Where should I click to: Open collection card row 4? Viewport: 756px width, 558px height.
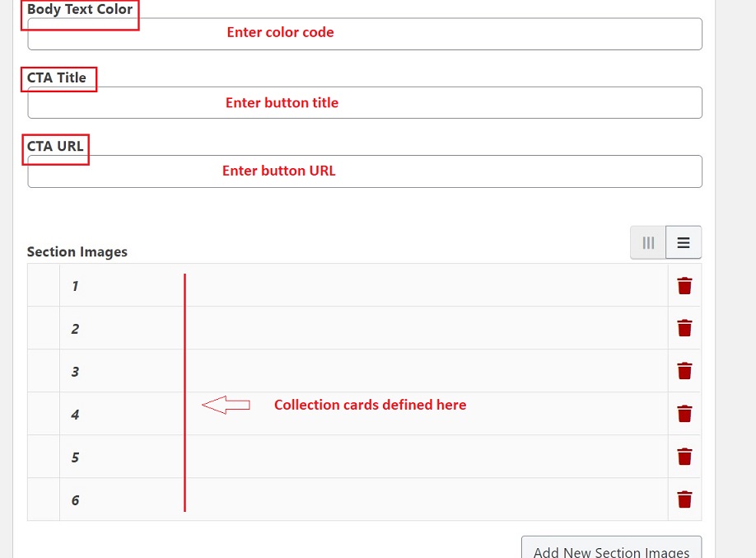coord(362,415)
